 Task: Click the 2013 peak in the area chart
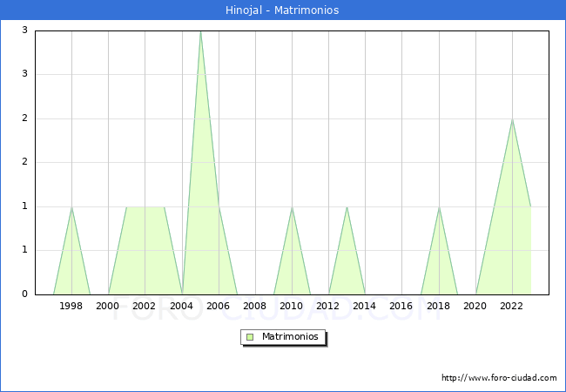click(347, 208)
